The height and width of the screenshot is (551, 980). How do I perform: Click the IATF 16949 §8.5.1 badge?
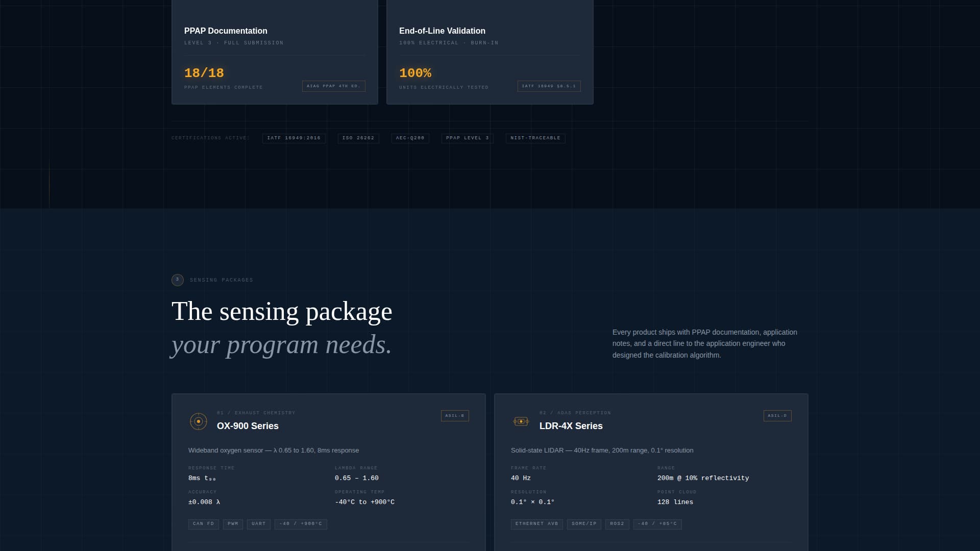point(549,86)
